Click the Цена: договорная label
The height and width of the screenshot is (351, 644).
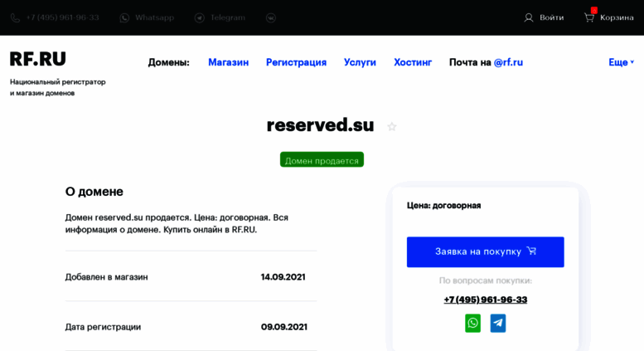point(443,206)
